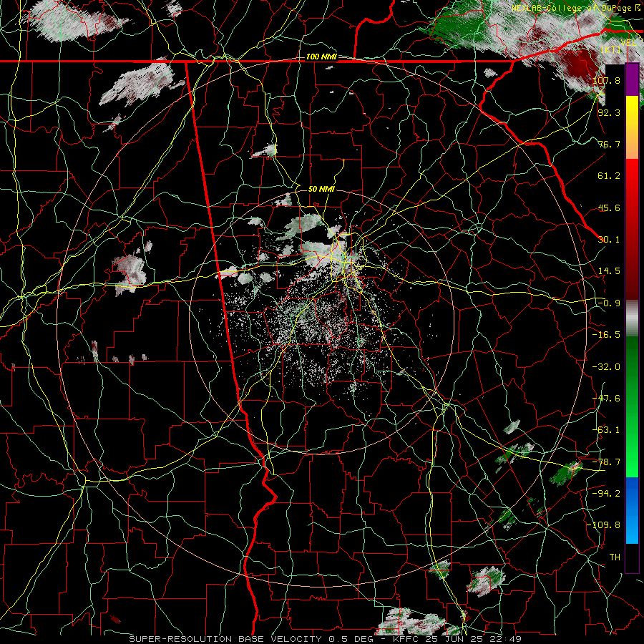Viewport: 644px width, 644px height.
Task: Select the 30.1 velocity scale value
Action: click(x=609, y=240)
